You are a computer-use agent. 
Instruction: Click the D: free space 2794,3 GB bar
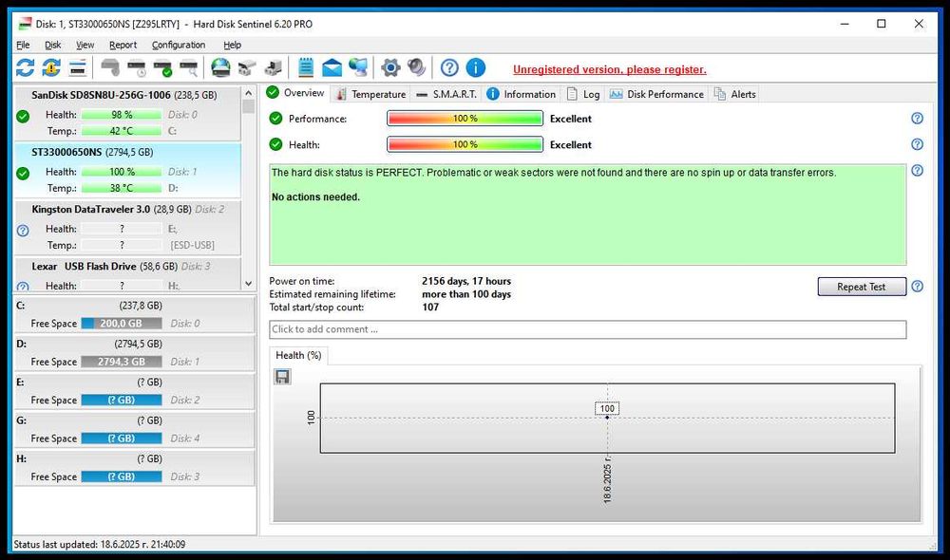[x=122, y=362]
